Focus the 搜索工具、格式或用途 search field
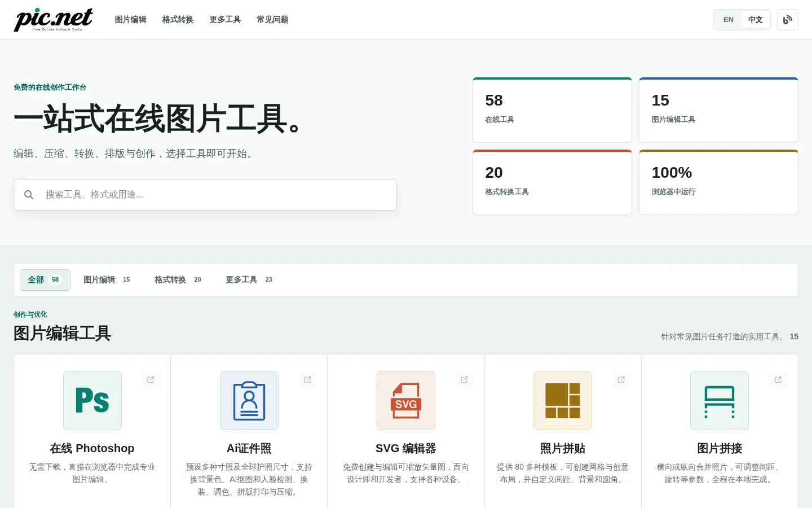The height and width of the screenshot is (508, 812). (x=205, y=195)
